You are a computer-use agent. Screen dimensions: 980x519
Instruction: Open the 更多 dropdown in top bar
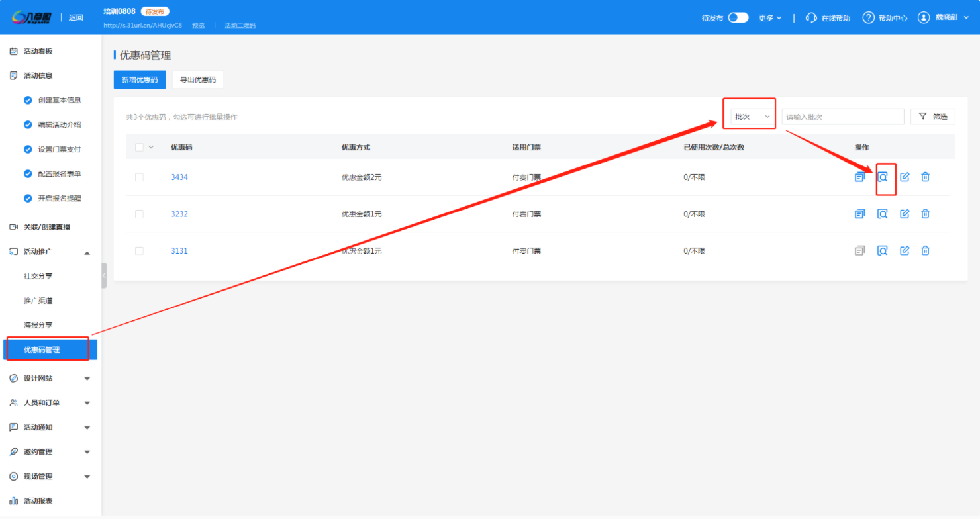(769, 18)
